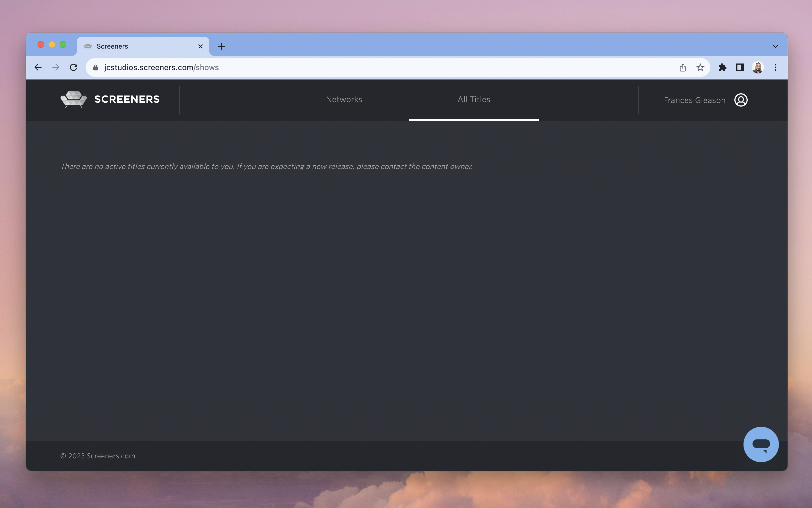812x508 pixels.
Task: Open the browser side panel icon
Action: (740, 67)
